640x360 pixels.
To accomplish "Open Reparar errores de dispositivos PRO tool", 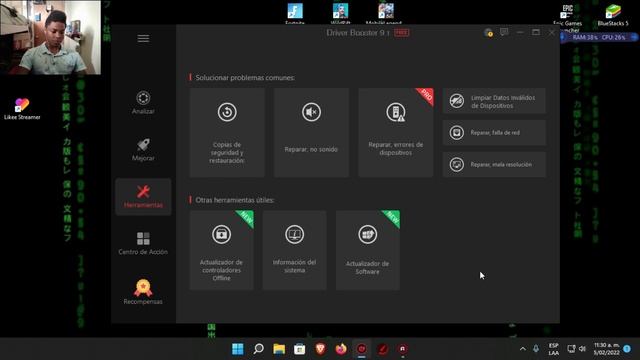I will point(396,133).
